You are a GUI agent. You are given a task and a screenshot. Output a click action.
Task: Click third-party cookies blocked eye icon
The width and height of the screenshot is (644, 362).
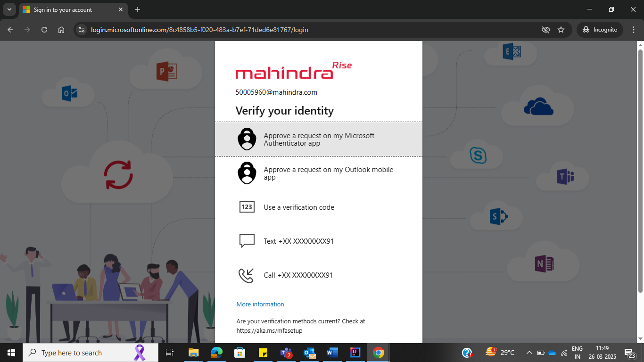pyautogui.click(x=546, y=30)
